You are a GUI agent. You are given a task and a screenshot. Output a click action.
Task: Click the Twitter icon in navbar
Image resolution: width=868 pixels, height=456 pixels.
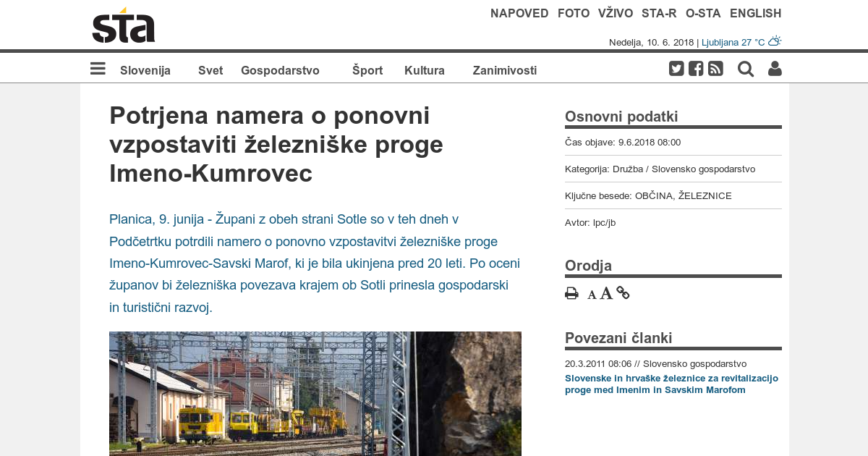click(676, 69)
